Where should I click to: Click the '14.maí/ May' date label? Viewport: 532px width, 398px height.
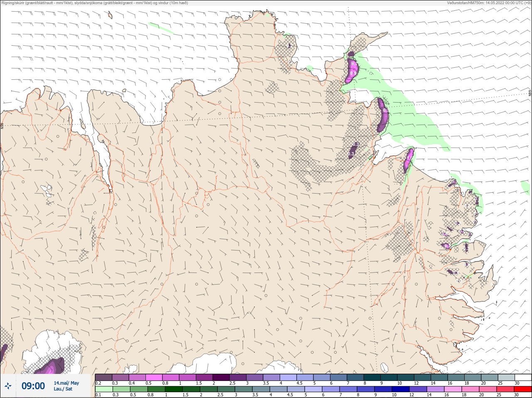tap(66, 383)
